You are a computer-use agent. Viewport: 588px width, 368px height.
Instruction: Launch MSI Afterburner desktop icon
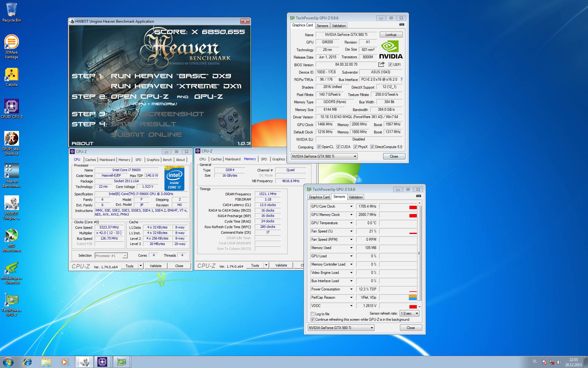pos(12,240)
